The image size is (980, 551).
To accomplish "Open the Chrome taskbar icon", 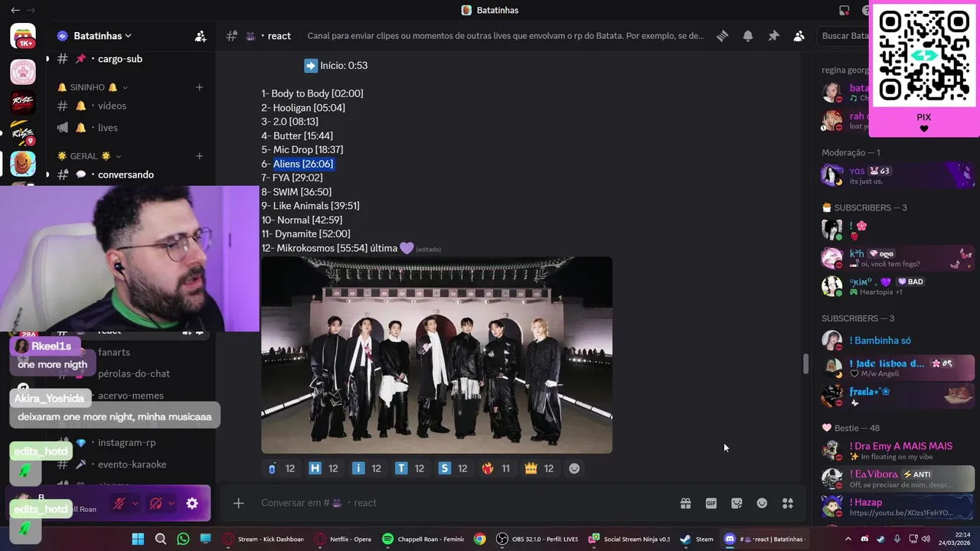I will click(479, 539).
